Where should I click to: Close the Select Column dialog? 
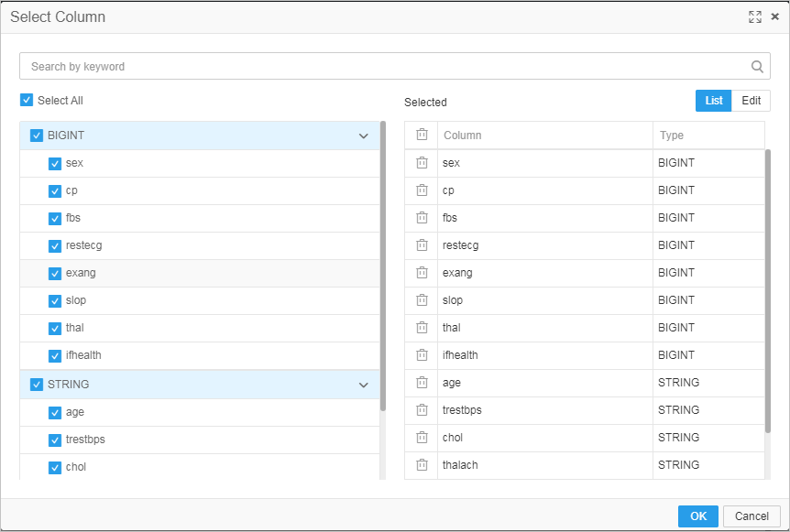point(775,16)
